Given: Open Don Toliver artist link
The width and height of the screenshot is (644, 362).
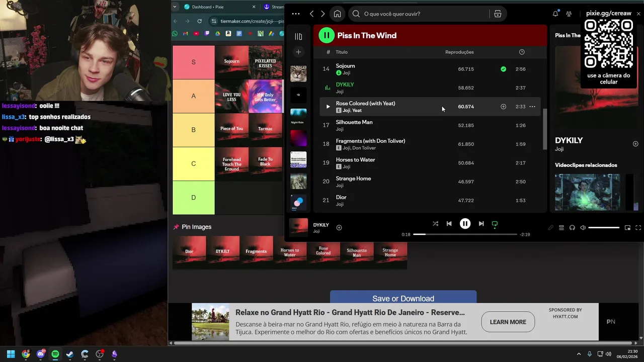Looking at the screenshot, I should pyautogui.click(x=364, y=148).
